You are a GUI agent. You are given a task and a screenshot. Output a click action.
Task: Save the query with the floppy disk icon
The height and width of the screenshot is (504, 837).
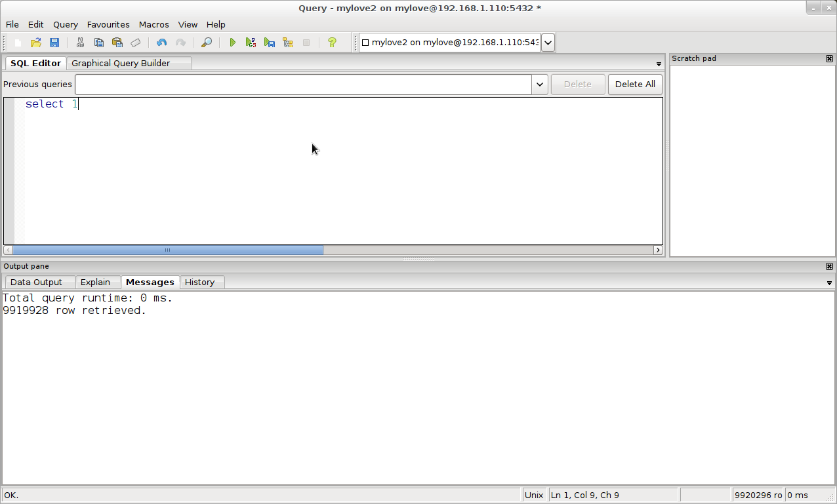click(x=54, y=43)
